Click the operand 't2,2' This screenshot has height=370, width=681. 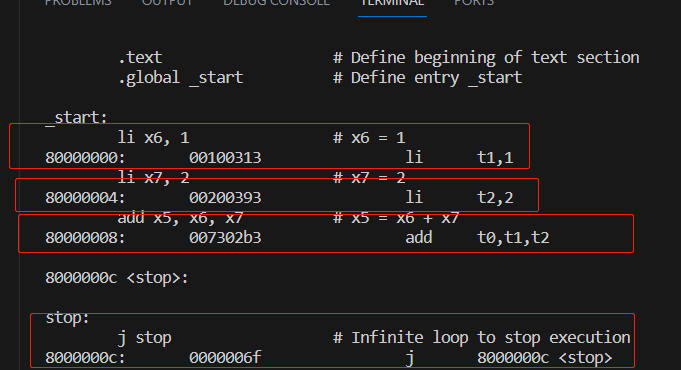click(495, 198)
